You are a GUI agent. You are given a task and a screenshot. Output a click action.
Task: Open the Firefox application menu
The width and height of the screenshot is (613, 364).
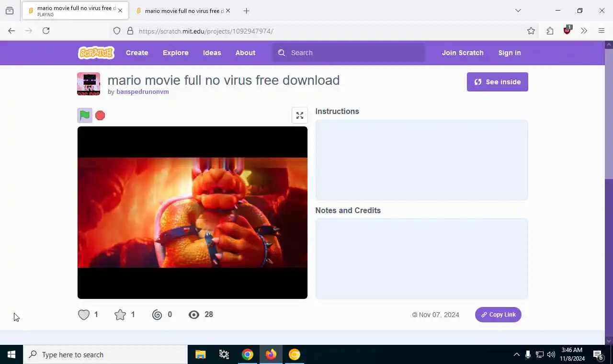click(602, 31)
